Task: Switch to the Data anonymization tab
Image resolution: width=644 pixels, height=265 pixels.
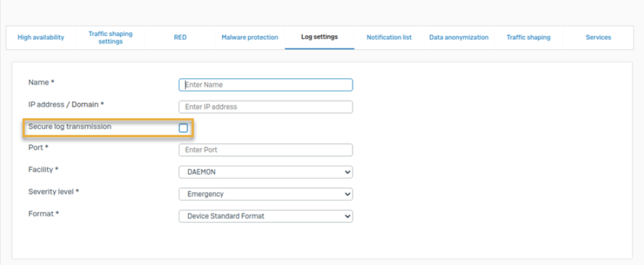Action: pos(459,37)
